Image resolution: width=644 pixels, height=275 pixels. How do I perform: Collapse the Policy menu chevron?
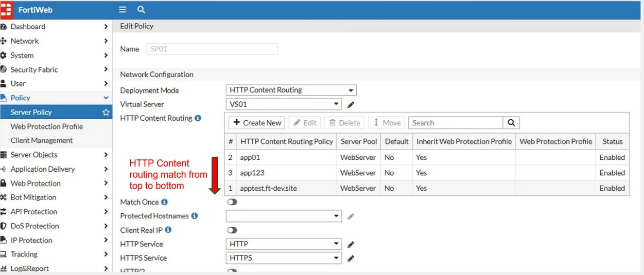pyautogui.click(x=106, y=98)
